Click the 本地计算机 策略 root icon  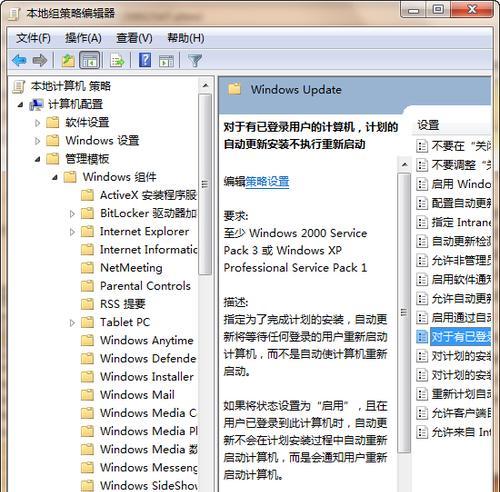(19, 87)
